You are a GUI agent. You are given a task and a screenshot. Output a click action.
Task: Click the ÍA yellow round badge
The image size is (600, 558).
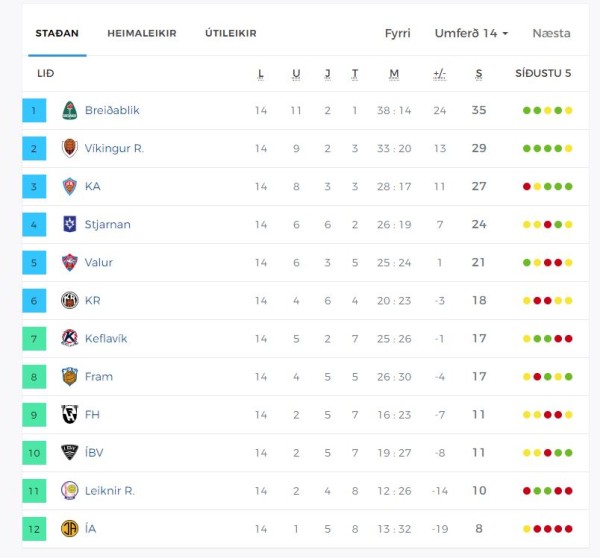pyautogui.click(x=70, y=529)
